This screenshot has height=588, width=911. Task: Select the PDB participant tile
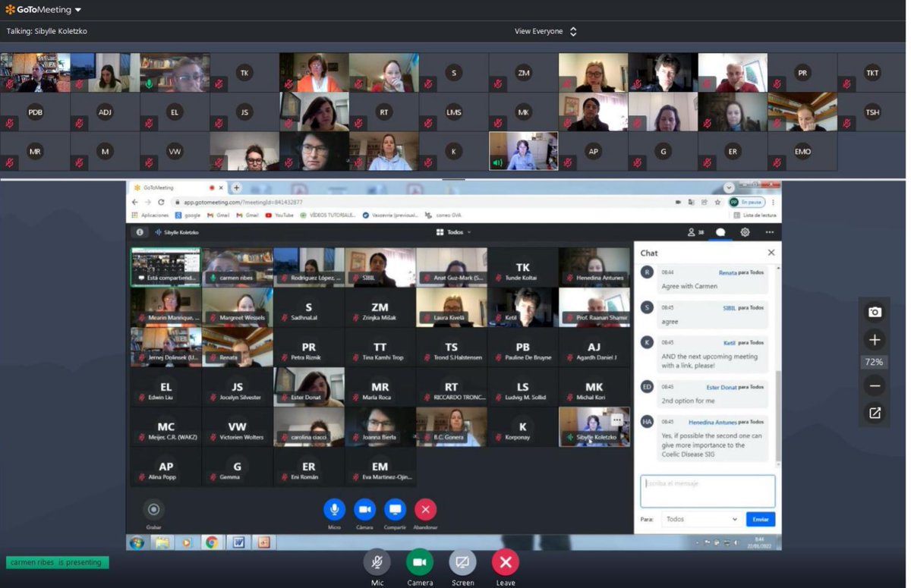pyautogui.click(x=35, y=112)
